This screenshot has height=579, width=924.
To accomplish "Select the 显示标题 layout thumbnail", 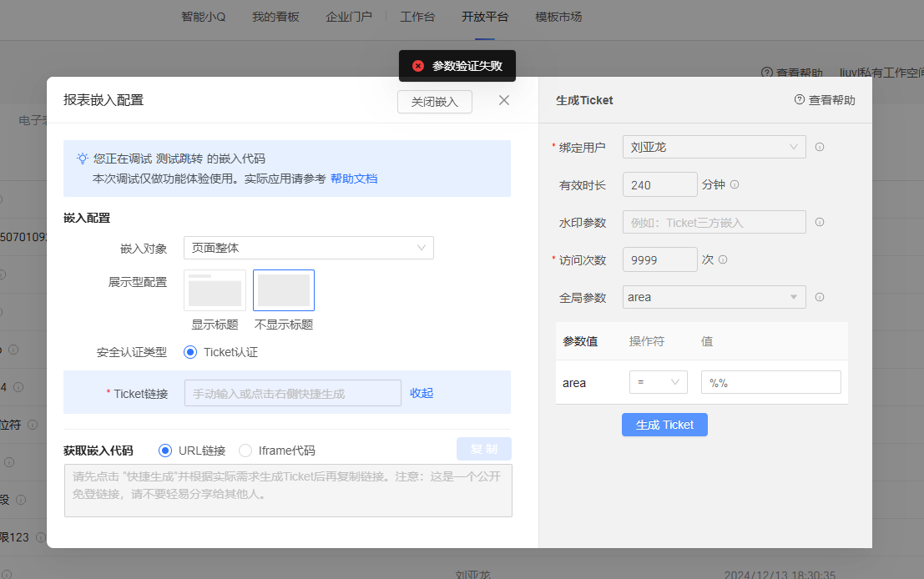I will coord(215,290).
